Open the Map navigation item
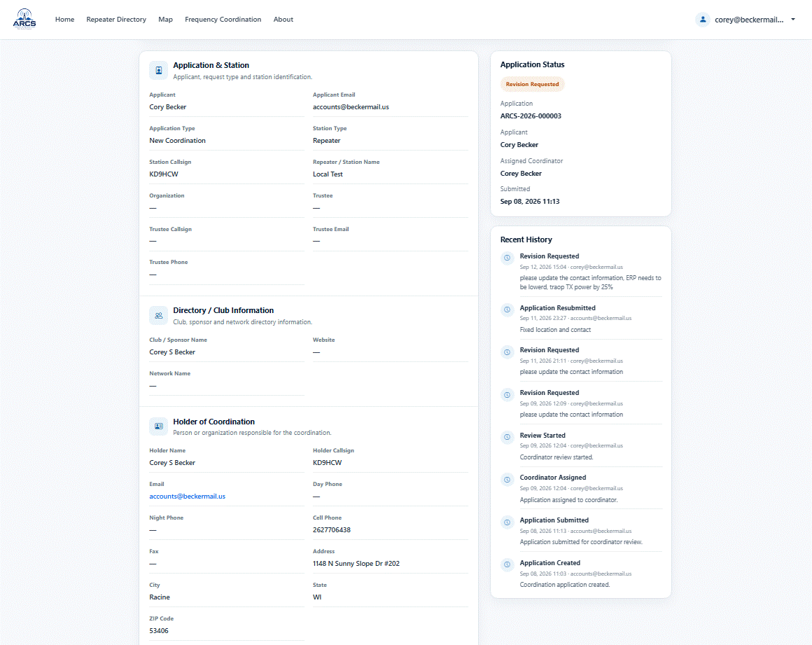This screenshot has width=812, height=645. (165, 19)
